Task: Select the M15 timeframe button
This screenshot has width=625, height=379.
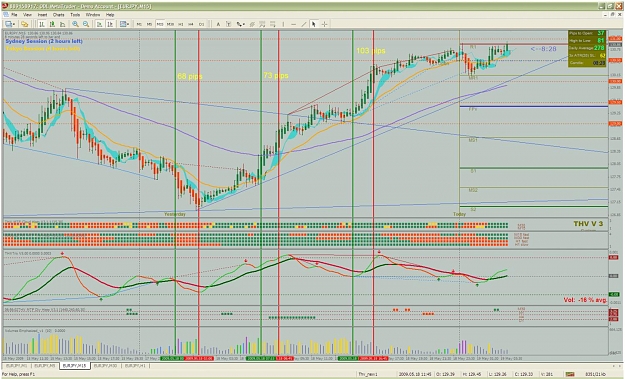Action: pos(160,24)
